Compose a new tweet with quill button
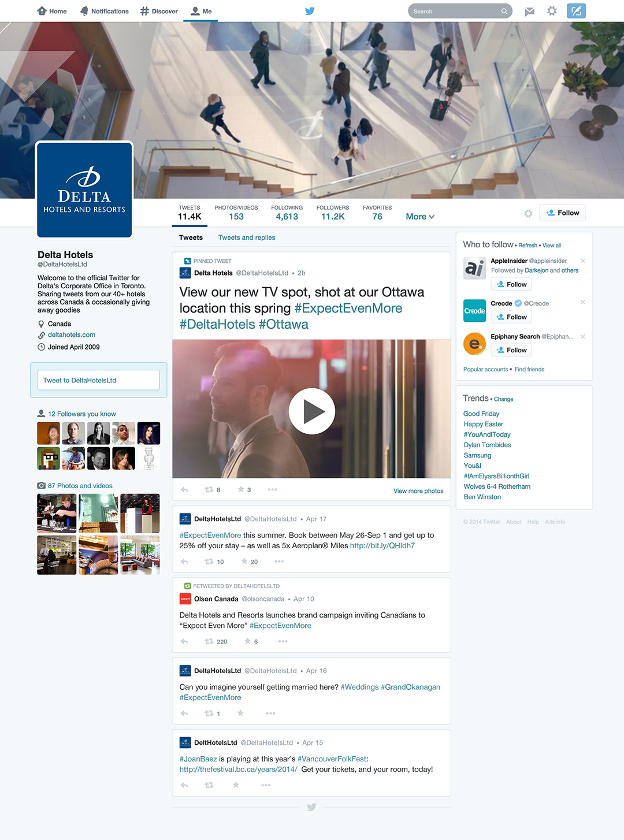Screen dimensions: 624x840 pyautogui.click(x=576, y=11)
